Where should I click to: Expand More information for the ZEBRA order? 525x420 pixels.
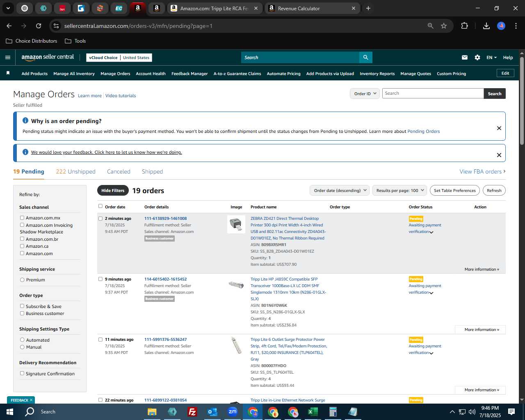tap(482, 269)
